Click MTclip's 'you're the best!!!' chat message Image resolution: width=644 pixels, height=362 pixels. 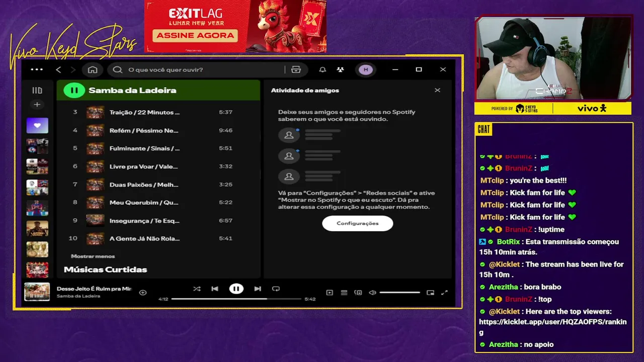click(x=538, y=180)
